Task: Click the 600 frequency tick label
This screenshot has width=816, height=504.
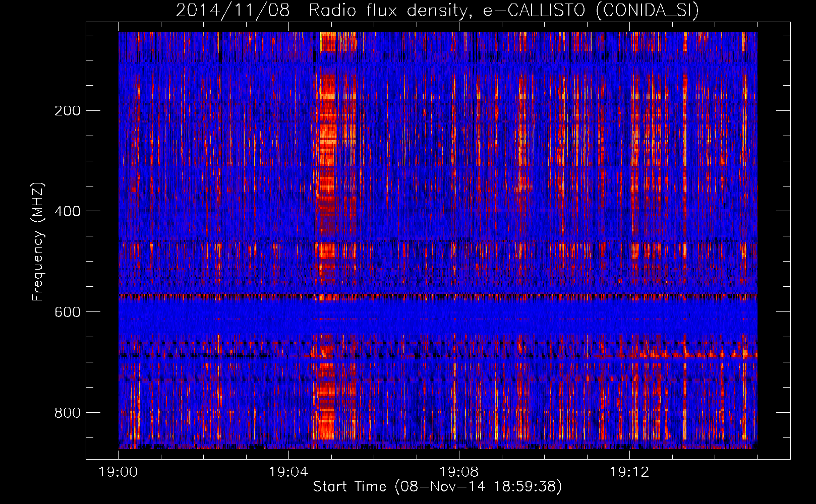Action: click(x=67, y=312)
